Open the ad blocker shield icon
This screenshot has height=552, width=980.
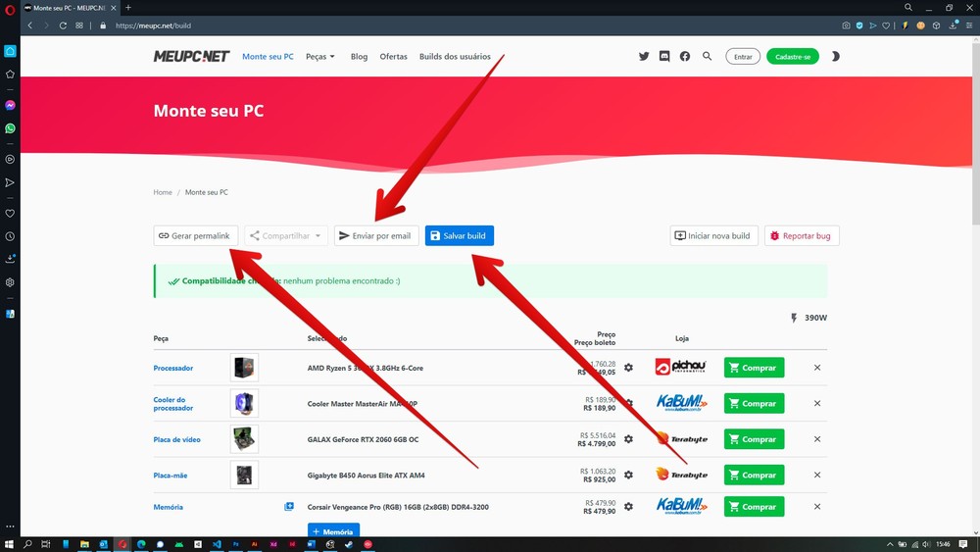(x=859, y=25)
